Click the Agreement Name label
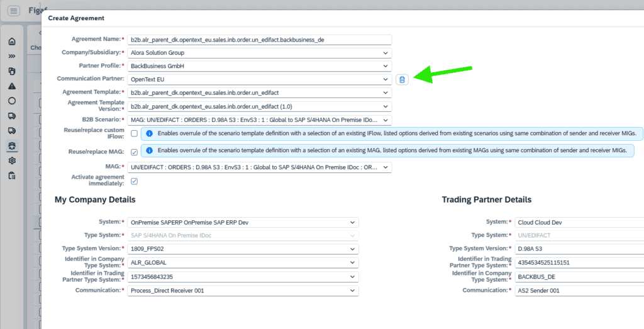The height and width of the screenshot is (329, 644). pyautogui.click(x=97, y=38)
